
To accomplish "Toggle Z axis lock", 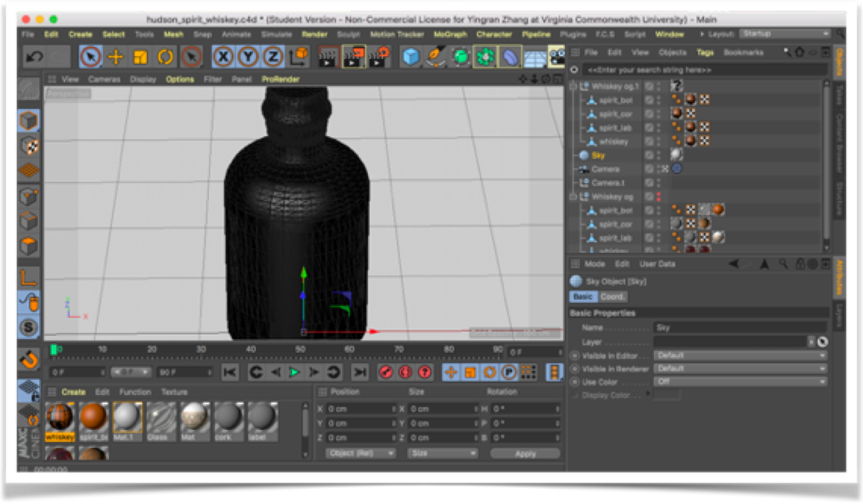I will (273, 57).
